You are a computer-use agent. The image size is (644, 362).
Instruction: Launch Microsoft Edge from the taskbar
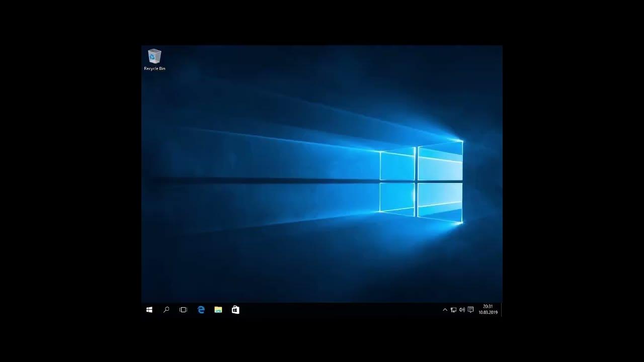pyautogui.click(x=201, y=310)
